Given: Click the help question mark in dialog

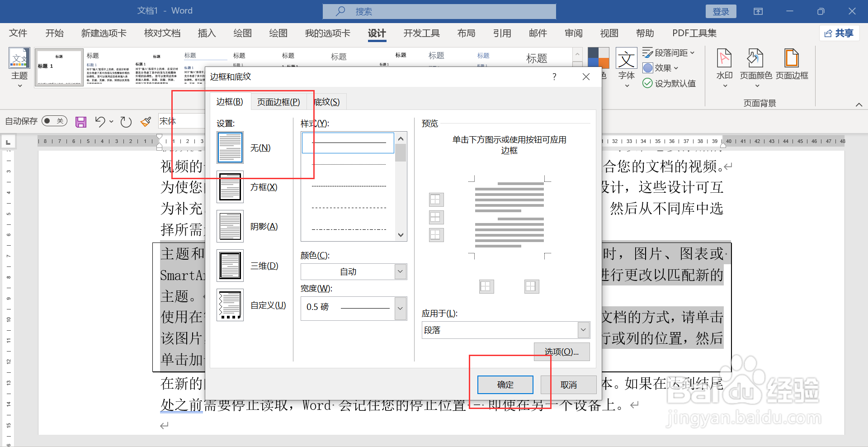Looking at the screenshot, I should (554, 77).
